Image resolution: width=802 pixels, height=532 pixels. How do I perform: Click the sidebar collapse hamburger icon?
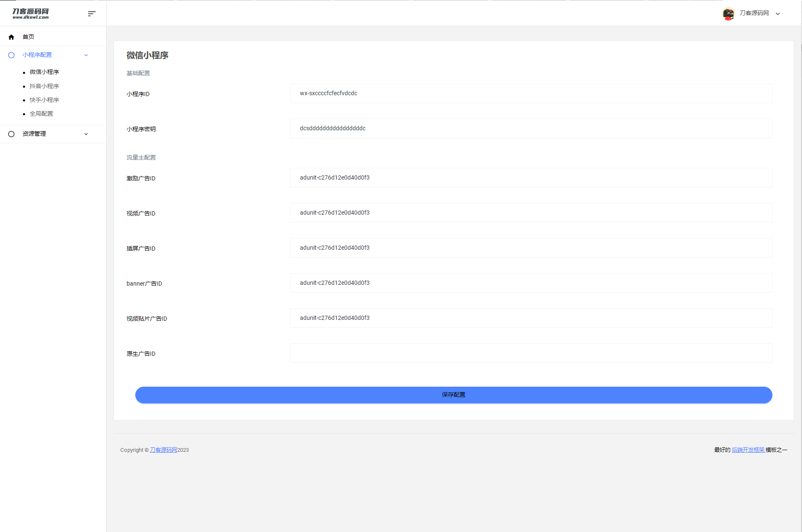click(x=92, y=14)
